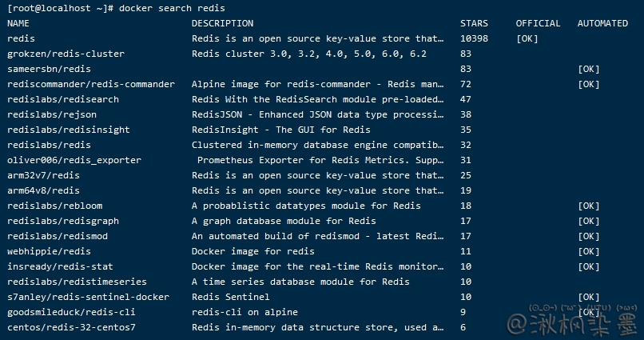The height and width of the screenshot is (340, 644).
Task: Click the OFFICIAL column header
Action: click(538, 23)
